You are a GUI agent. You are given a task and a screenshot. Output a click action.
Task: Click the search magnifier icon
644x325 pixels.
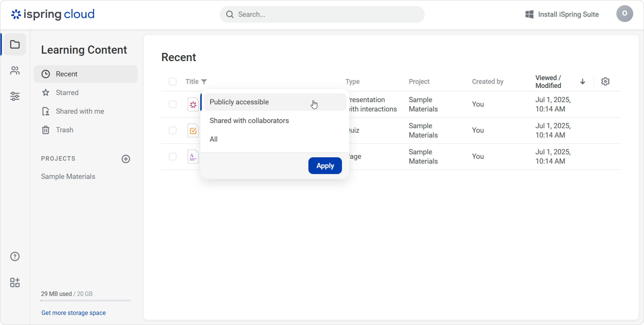[x=230, y=14]
